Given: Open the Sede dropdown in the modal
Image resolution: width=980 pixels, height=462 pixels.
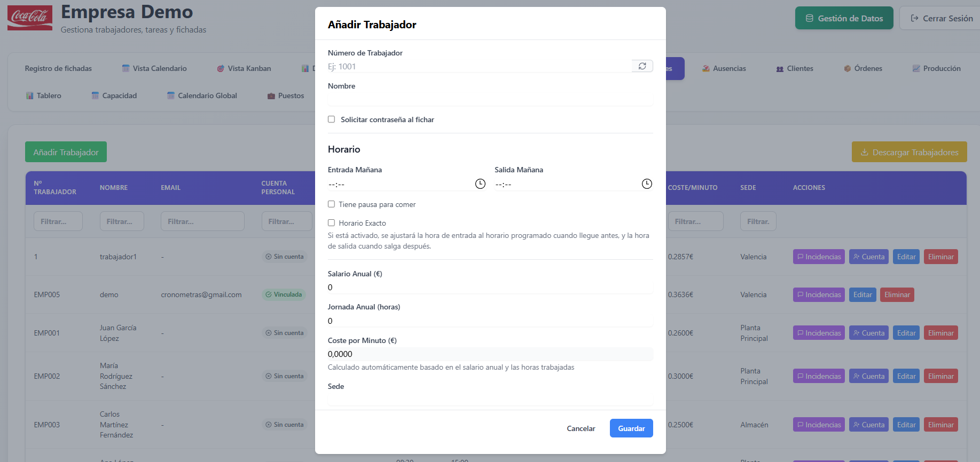Looking at the screenshot, I should (x=489, y=401).
